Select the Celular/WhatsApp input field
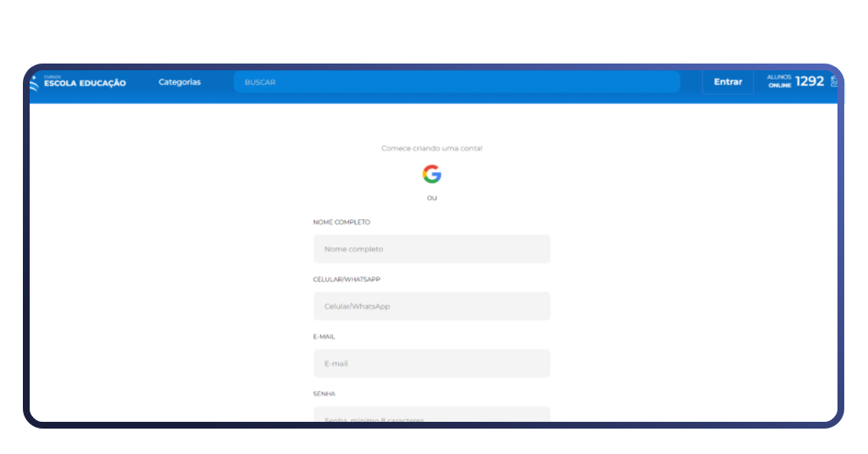 (x=431, y=306)
